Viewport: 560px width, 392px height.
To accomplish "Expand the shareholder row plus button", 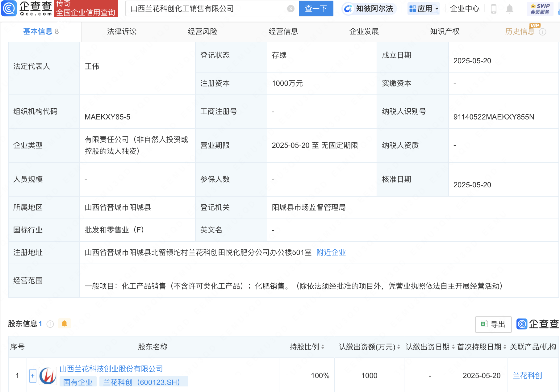I will pyautogui.click(x=33, y=376).
